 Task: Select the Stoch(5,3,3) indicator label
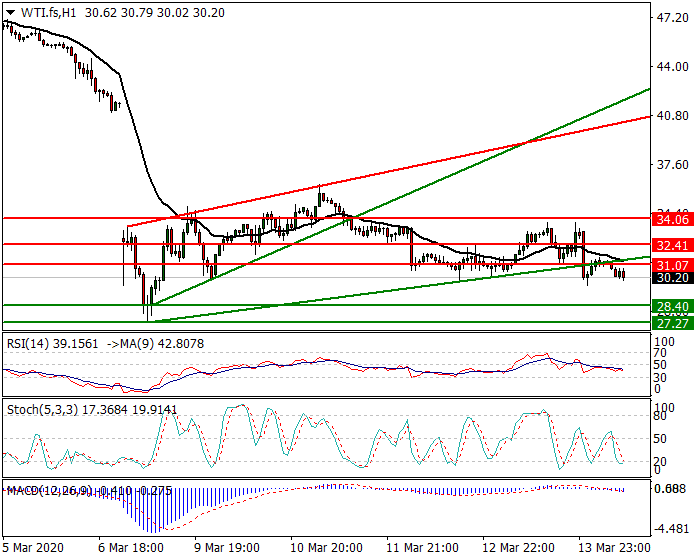pos(42,410)
